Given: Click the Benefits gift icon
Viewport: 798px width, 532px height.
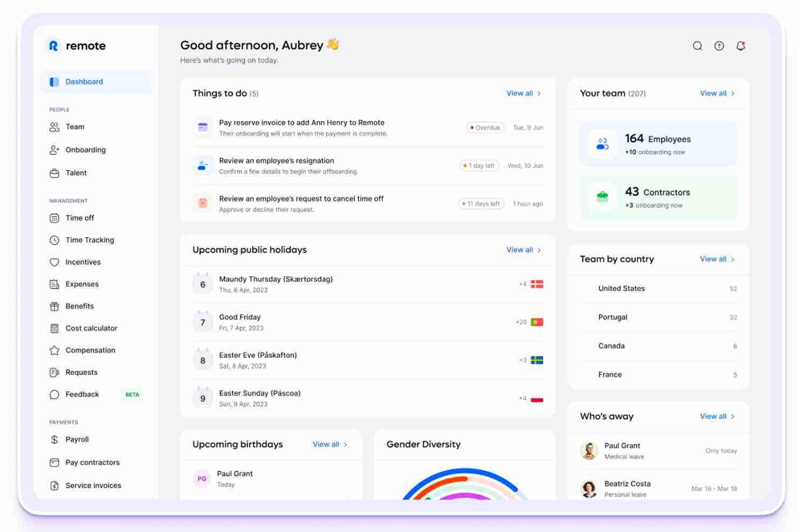Looking at the screenshot, I should (x=54, y=306).
